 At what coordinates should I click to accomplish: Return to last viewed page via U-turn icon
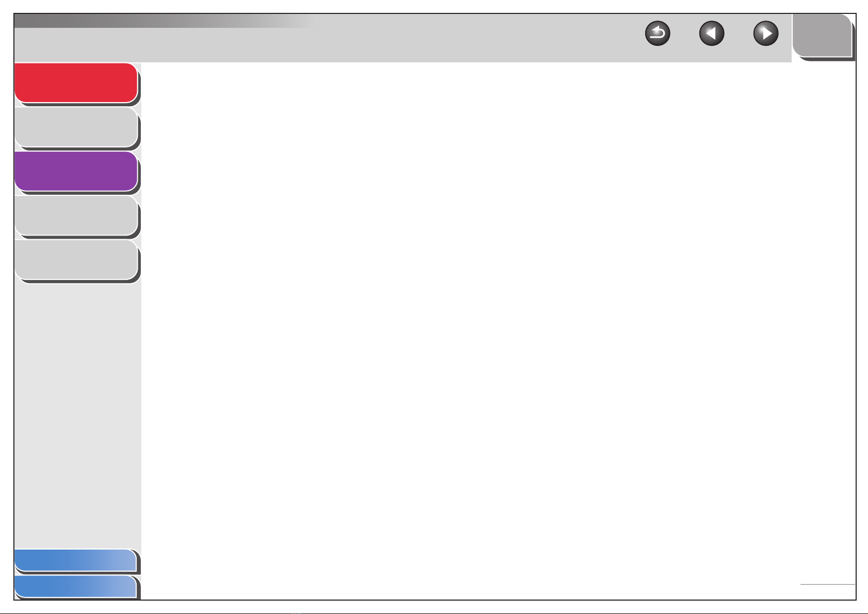[658, 34]
